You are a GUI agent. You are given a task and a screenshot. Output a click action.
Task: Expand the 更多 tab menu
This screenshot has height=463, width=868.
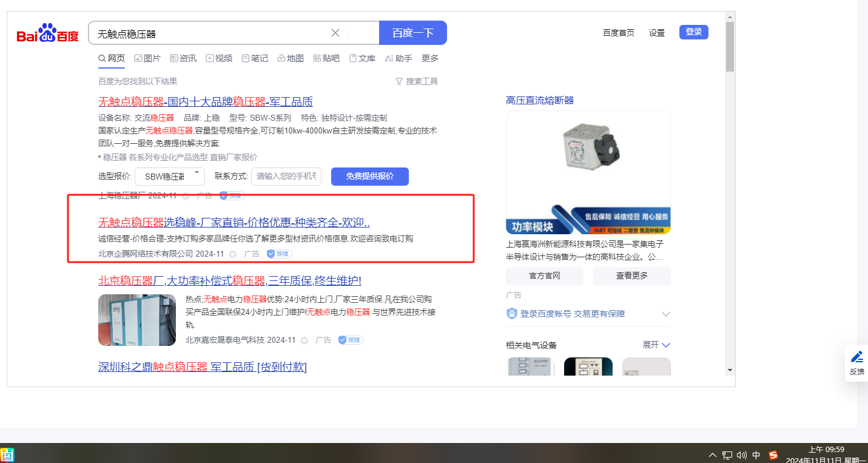(x=430, y=58)
